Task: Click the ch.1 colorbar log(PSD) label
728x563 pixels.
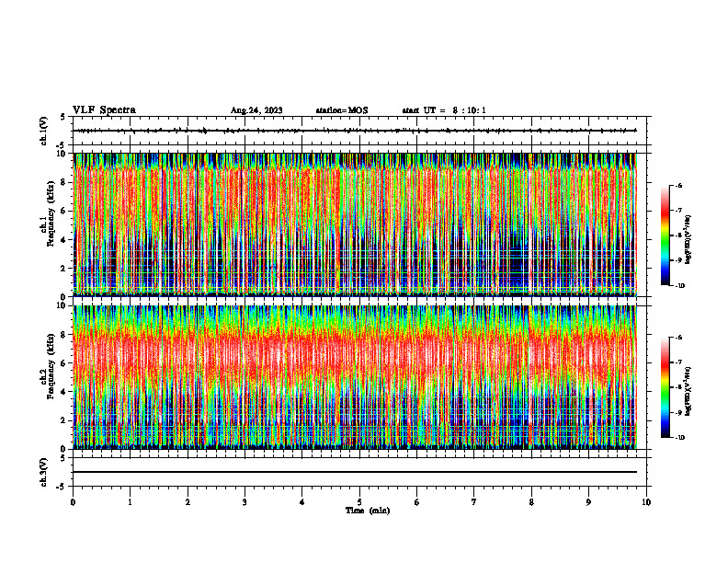Action: click(688, 240)
